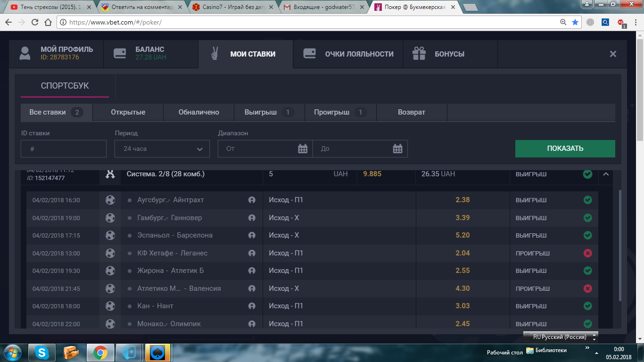Click the win checkmark for Система 2/8

(587, 174)
